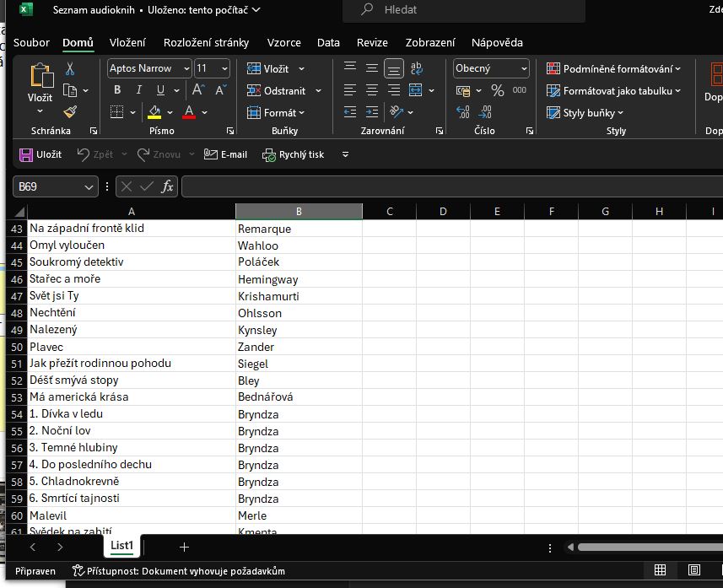Click the Copy icon in Schránka
This screenshot has height=588, width=723.
coord(70,90)
